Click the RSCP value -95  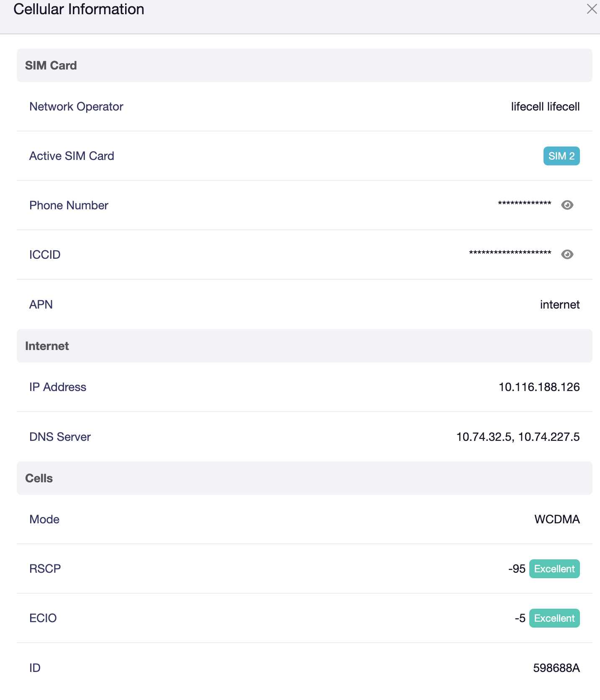tap(517, 569)
